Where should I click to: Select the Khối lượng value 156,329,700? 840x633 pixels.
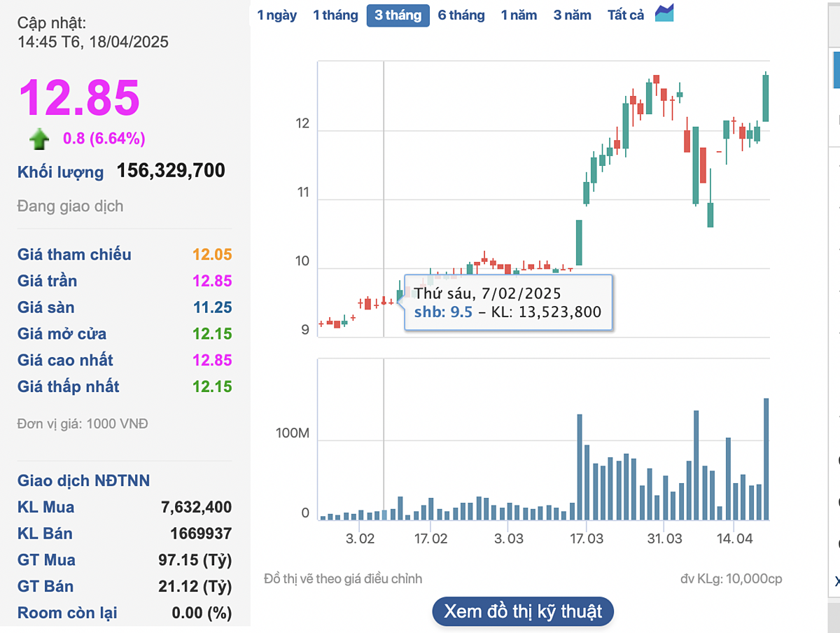(x=171, y=171)
